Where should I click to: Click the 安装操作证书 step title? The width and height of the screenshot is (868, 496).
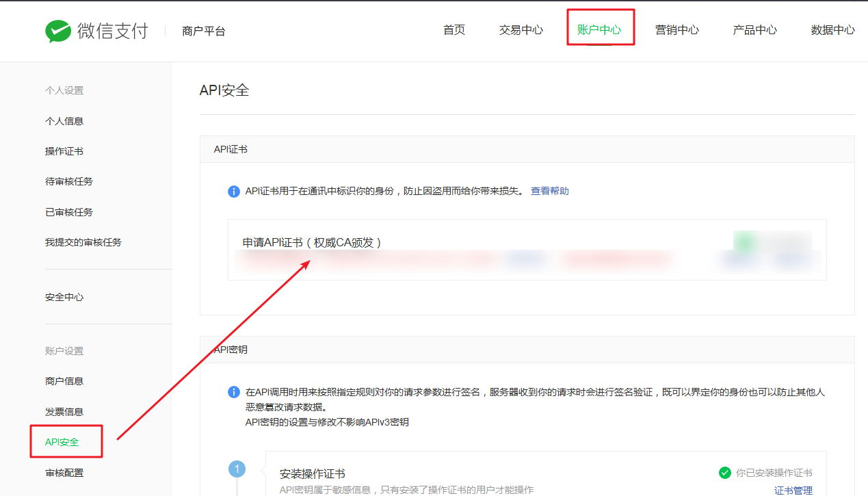(x=313, y=473)
